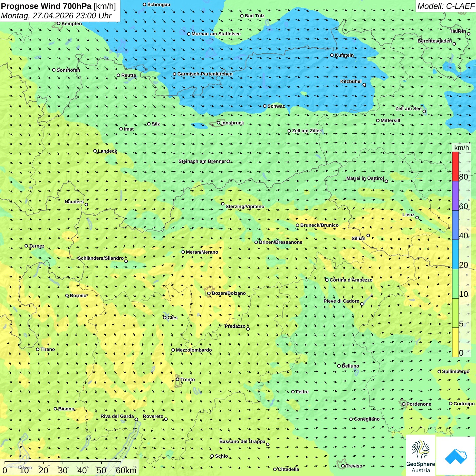Select the yellow 0 km/h legend color

[x=455, y=342]
